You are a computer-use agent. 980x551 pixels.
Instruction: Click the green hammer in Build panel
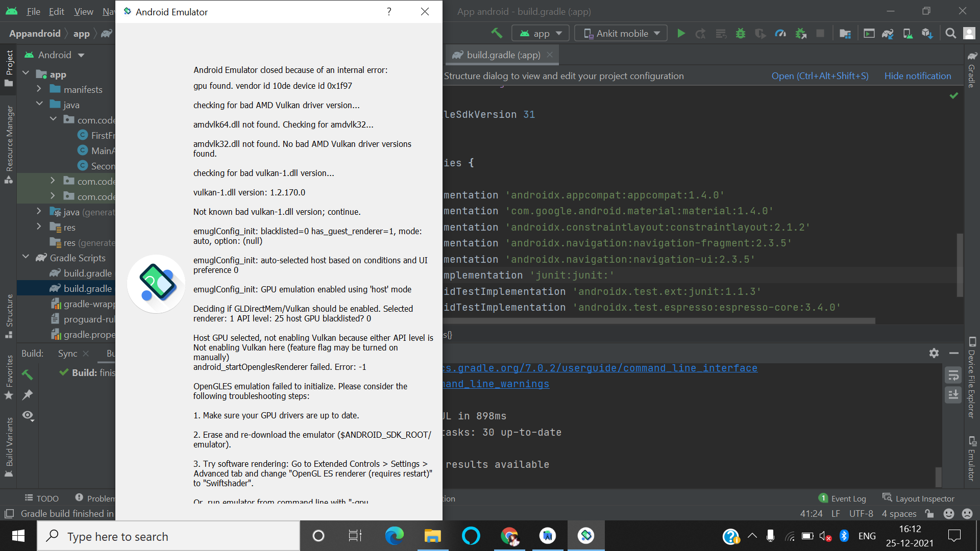28,374
